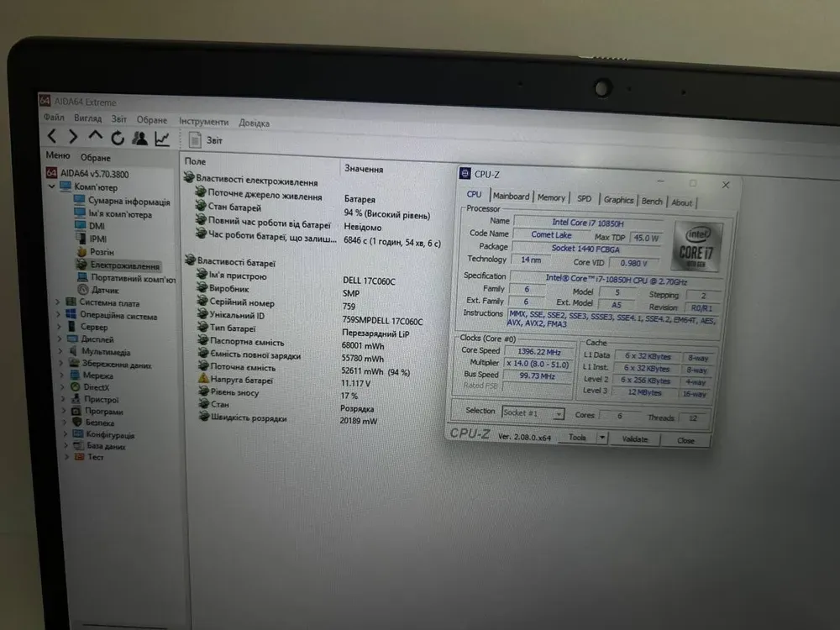The height and width of the screenshot is (630, 840).
Task: Collapse the Комп'ютер tree node
Action: click(x=53, y=187)
